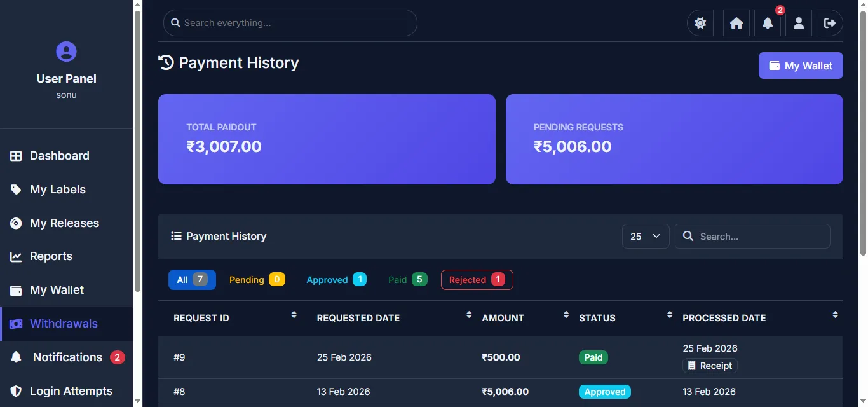Select the Rejected filter tab
868x407 pixels.
pyautogui.click(x=477, y=280)
